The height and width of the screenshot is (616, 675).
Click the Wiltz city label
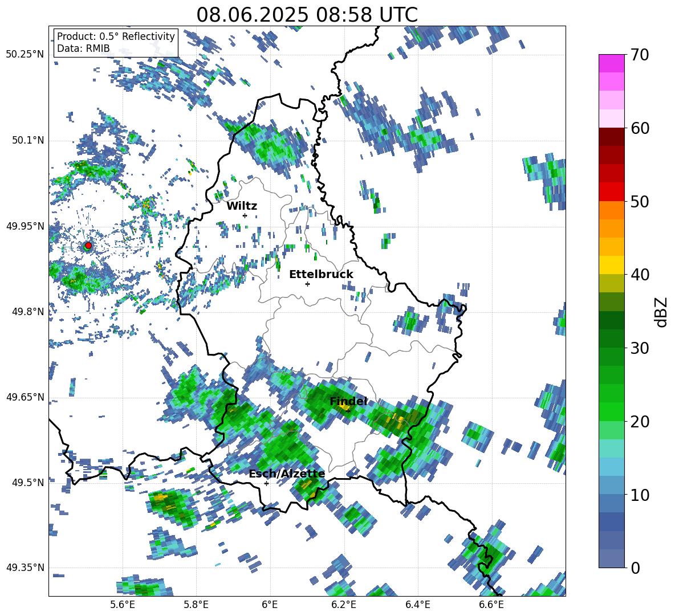tap(242, 206)
